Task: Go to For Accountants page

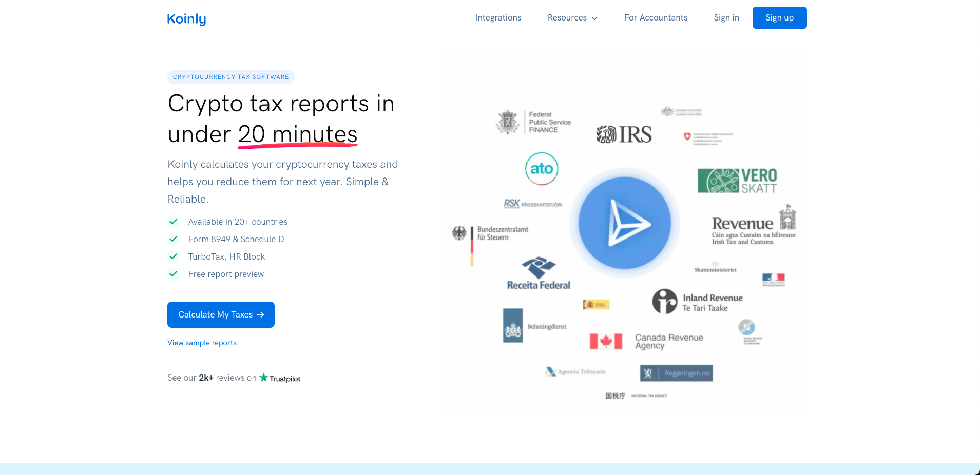Action: click(x=656, y=18)
